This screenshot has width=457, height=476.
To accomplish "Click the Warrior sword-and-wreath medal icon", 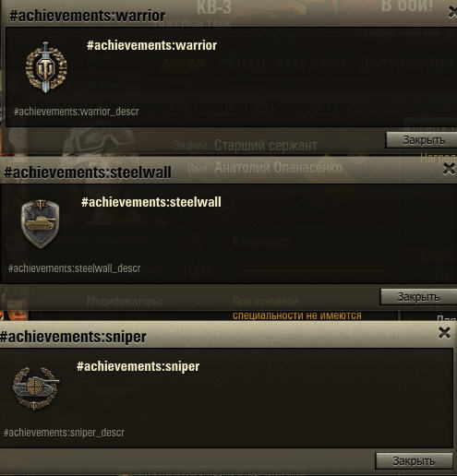I will [46, 67].
